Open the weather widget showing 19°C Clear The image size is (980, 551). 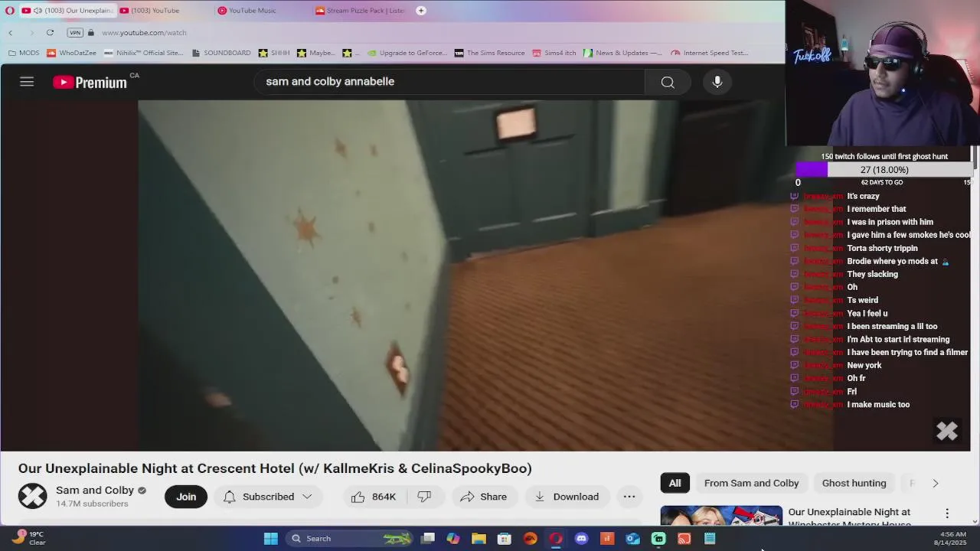point(29,538)
